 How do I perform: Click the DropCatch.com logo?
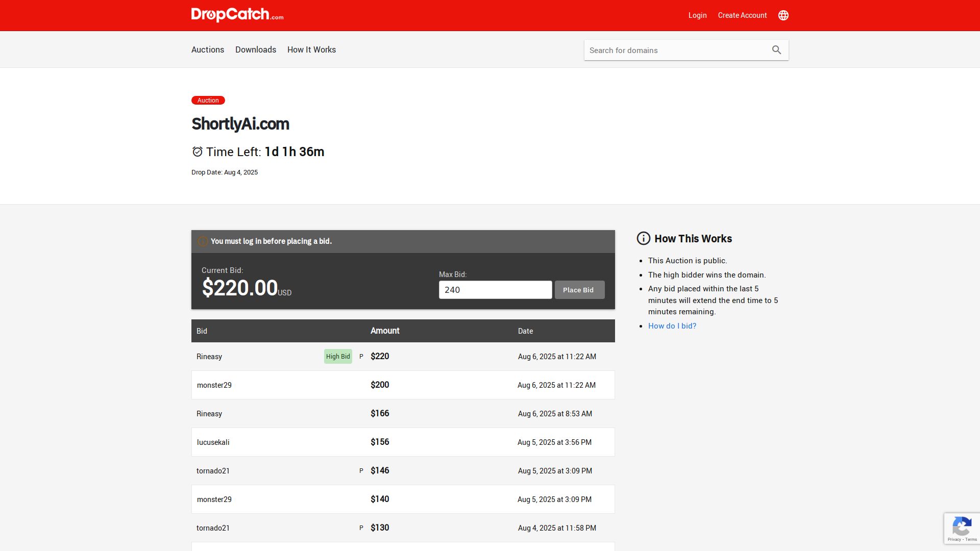237,15
